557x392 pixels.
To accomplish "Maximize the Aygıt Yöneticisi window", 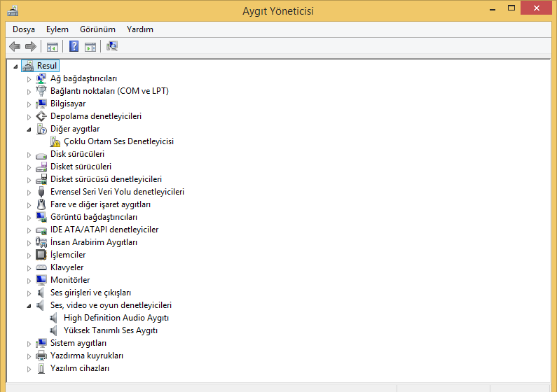I will pyautogui.click(x=511, y=8).
